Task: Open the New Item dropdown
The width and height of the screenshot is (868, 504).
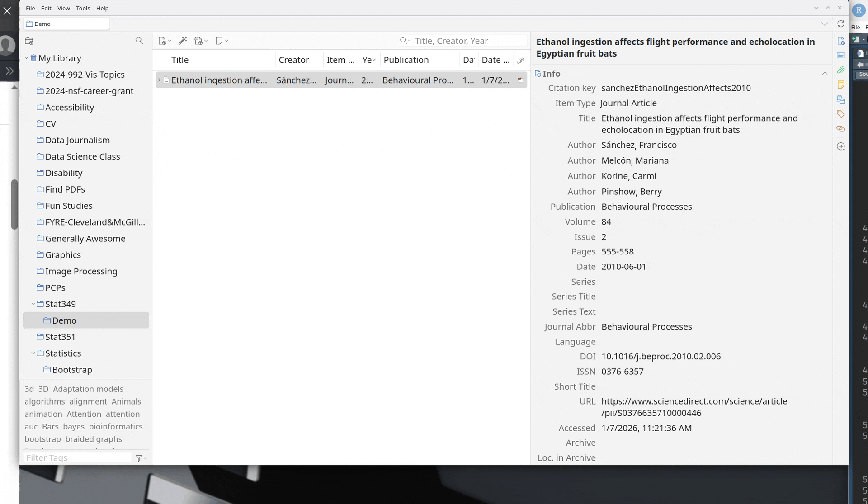Action: coord(165,41)
